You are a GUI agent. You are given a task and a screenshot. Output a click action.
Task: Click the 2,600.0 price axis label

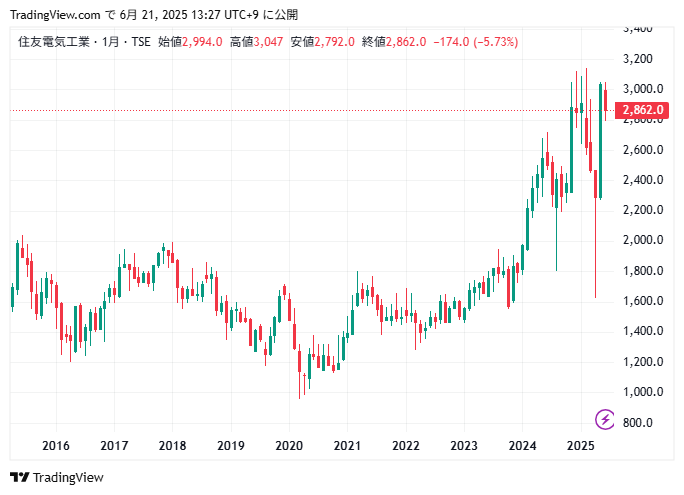pos(643,150)
